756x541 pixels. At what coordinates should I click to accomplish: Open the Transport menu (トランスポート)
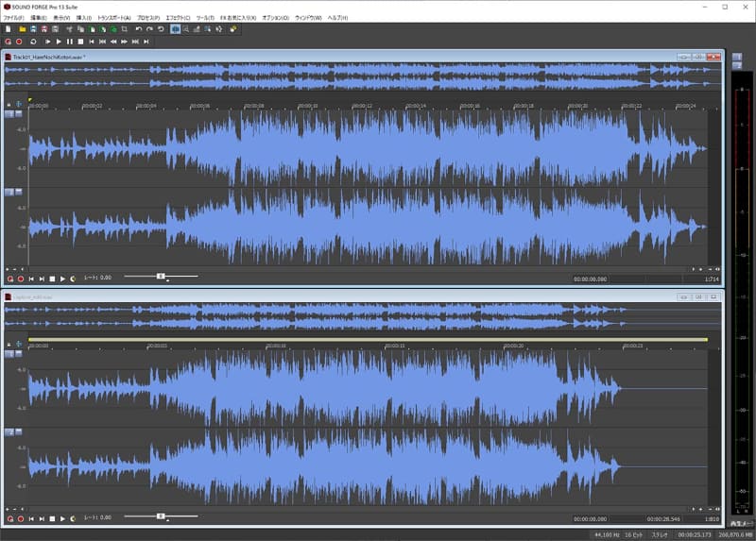point(113,18)
